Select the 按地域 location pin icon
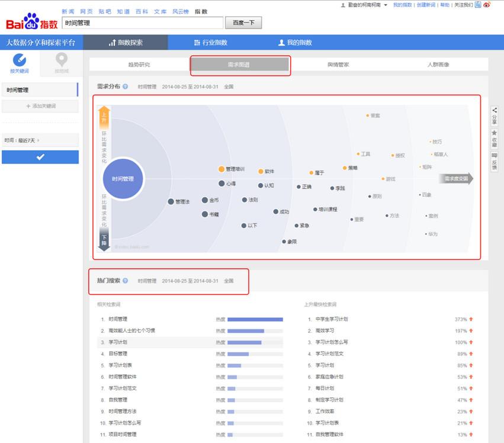 [62, 60]
